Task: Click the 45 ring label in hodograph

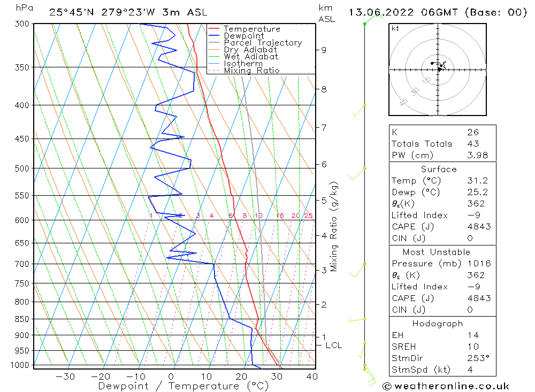Action: (x=403, y=102)
